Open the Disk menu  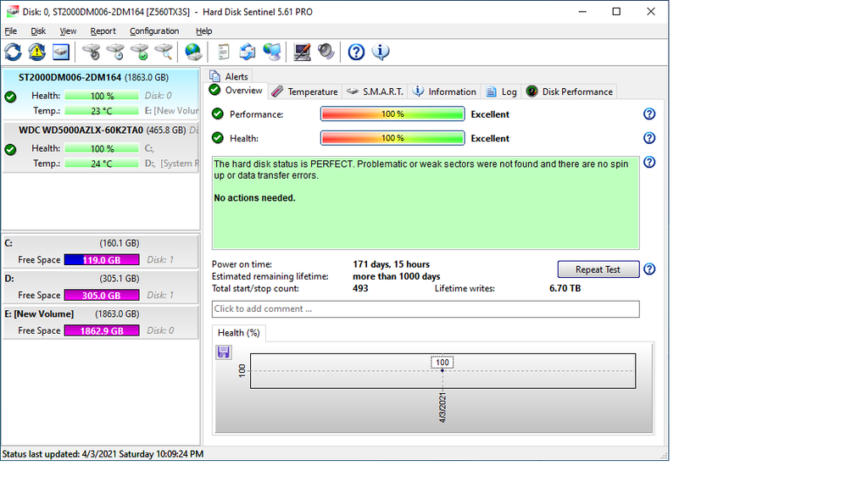[38, 31]
